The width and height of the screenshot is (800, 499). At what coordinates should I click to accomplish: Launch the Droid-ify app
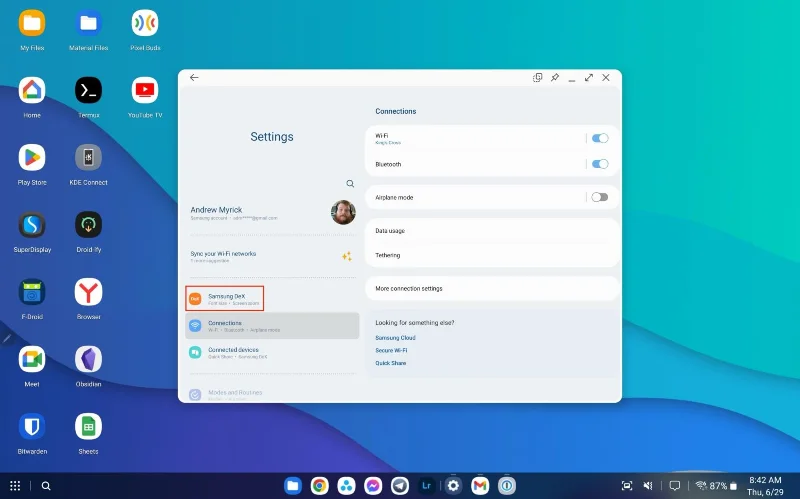tap(88, 225)
